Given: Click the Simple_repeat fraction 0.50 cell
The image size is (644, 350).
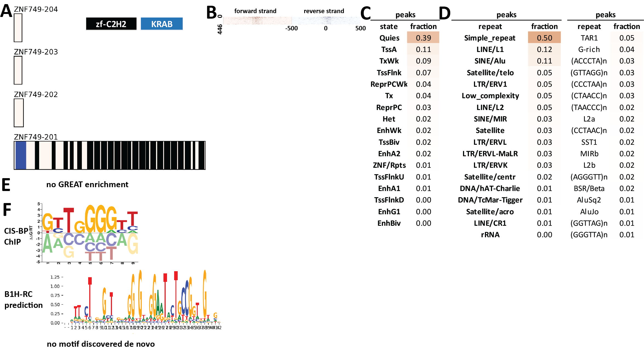Looking at the screenshot, I should click(x=544, y=38).
